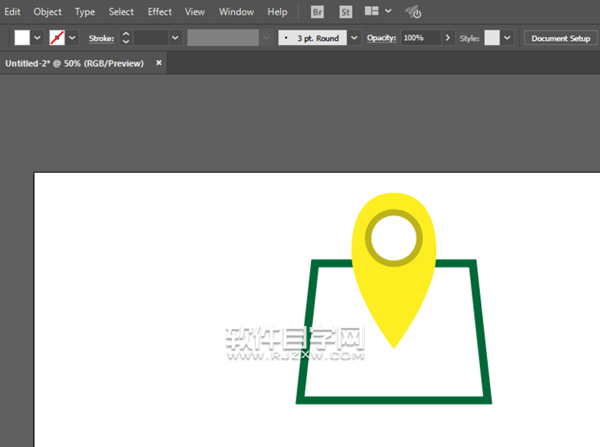This screenshot has width=600, height=447.
Task: Open Adobe Bridge via the Br icon
Action: (x=317, y=12)
